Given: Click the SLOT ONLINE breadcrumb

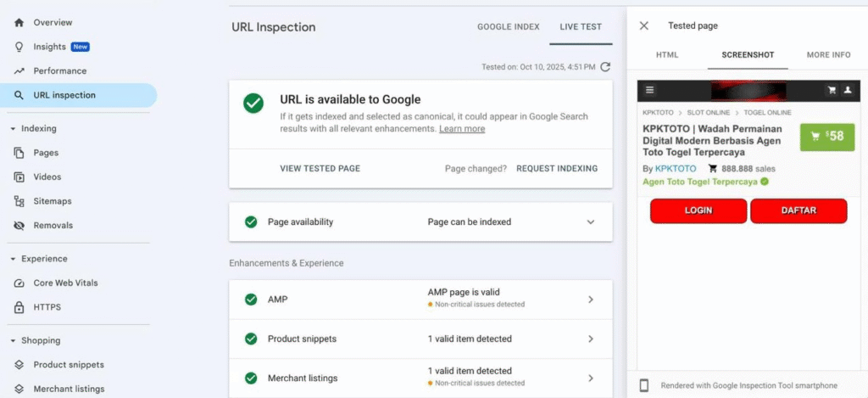Looking at the screenshot, I should [709, 113].
